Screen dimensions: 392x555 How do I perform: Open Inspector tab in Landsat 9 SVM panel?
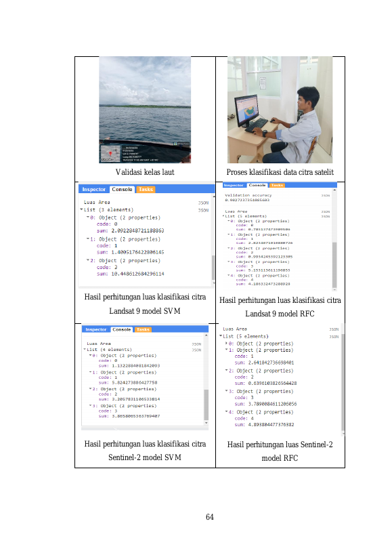pos(93,189)
